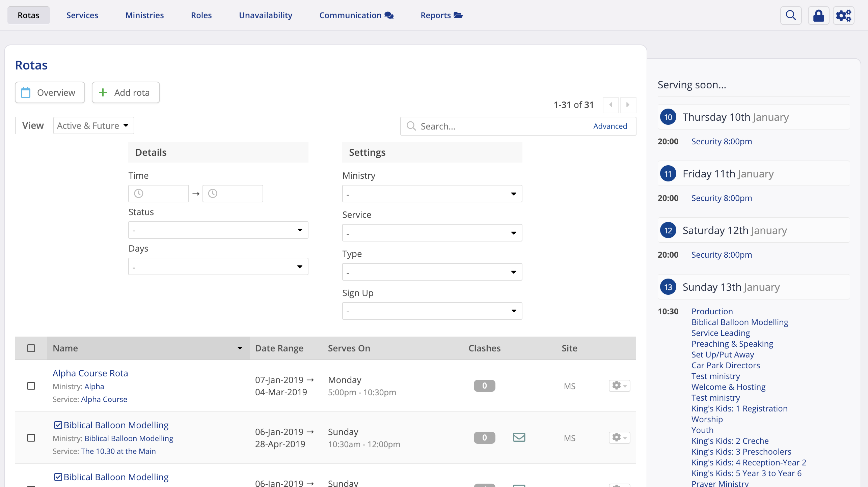Click envelope icon on Biblical Balloon Modelling row
Screen dimensions: 868x487
(x=519, y=437)
